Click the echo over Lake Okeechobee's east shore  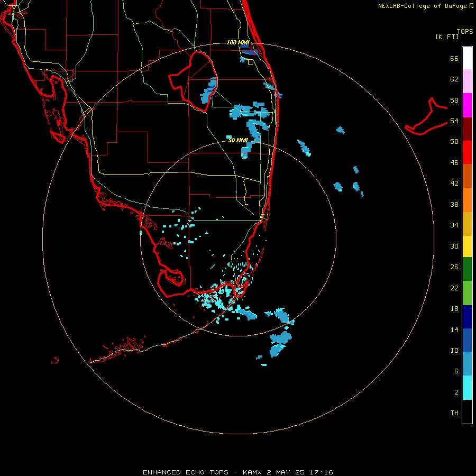pos(208,91)
